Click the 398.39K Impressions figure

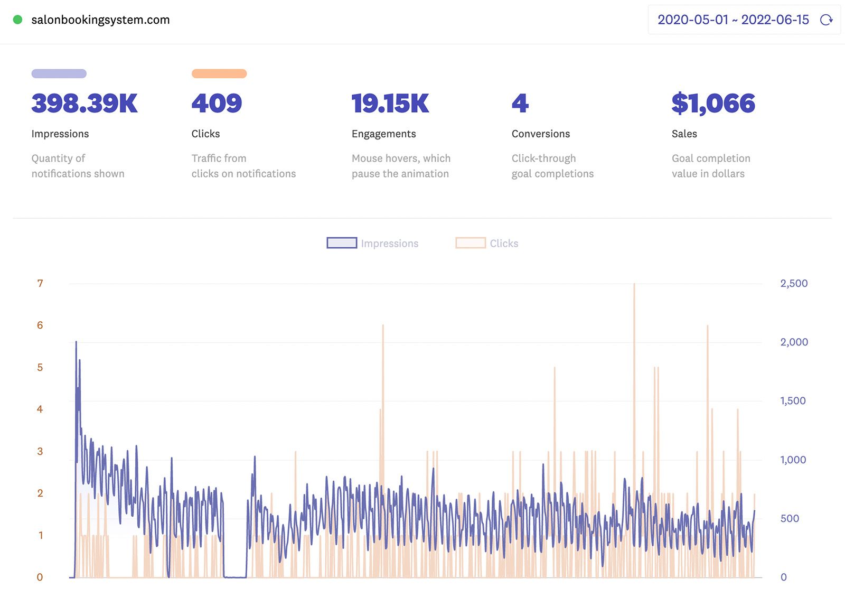point(83,104)
